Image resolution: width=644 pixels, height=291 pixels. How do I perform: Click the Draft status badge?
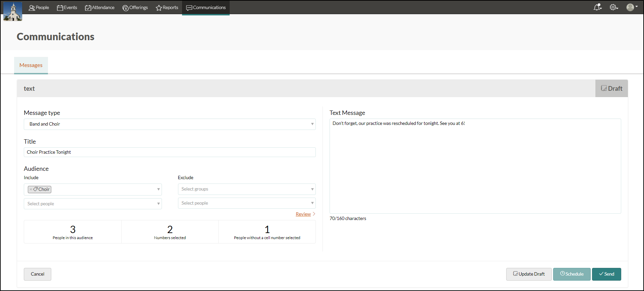pos(611,88)
